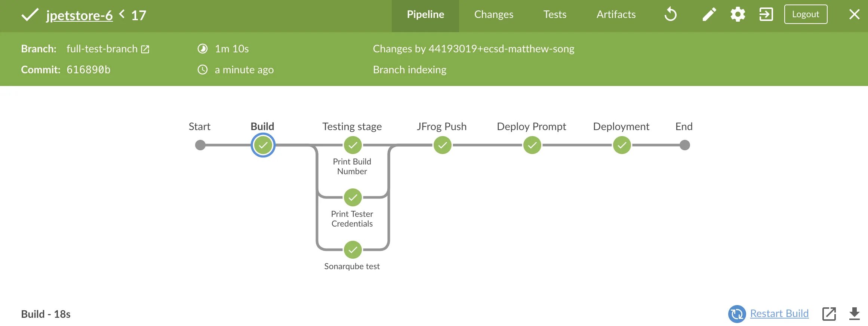Screen dimensions: 868x326
Task: Open pipeline settings gear icon
Action: tap(738, 15)
